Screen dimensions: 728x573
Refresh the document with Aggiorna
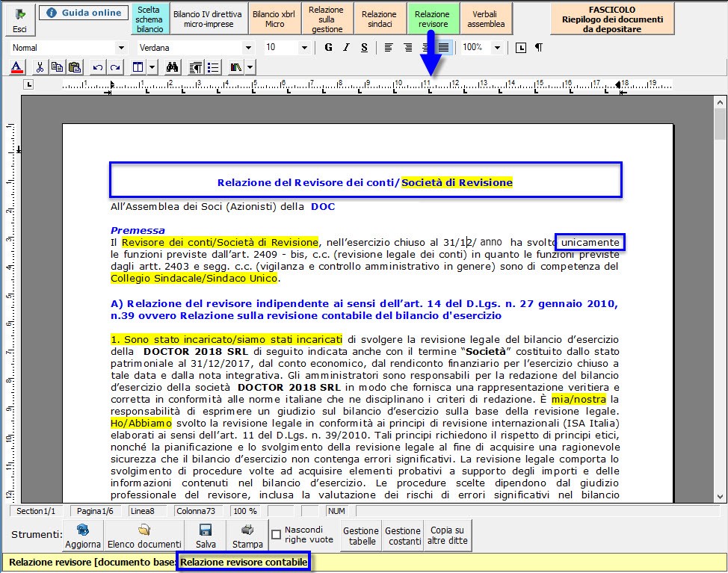click(x=83, y=536)
